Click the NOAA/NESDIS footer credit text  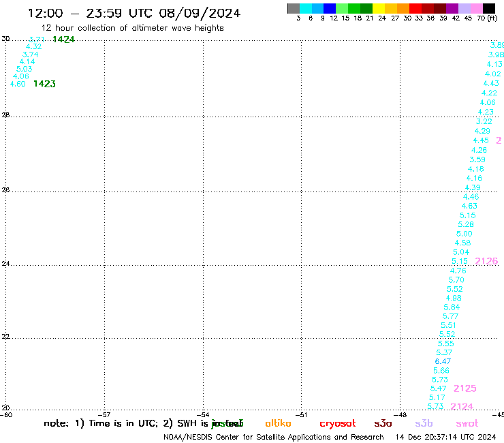click(274, 437)
